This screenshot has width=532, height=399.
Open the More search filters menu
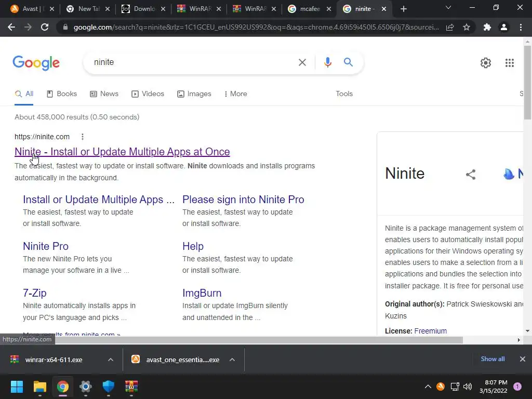[235, 94]
